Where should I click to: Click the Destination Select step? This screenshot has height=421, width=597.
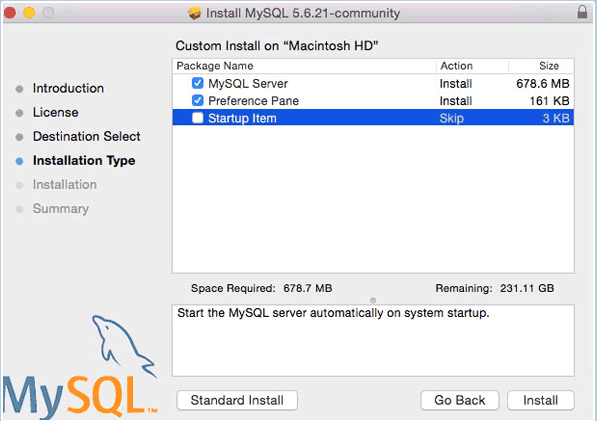click(86, 136)
